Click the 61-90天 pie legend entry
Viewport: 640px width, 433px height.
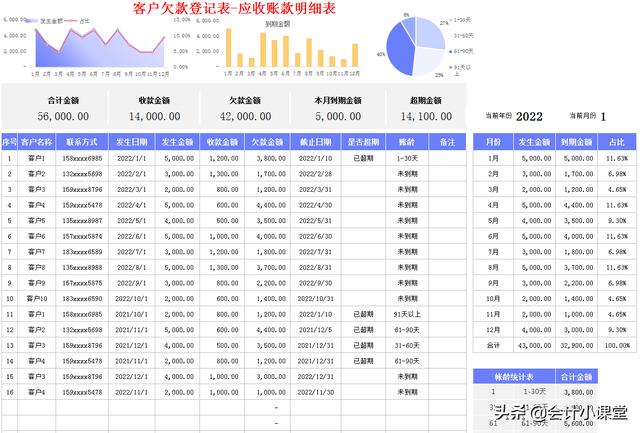(x=461, y=51)
